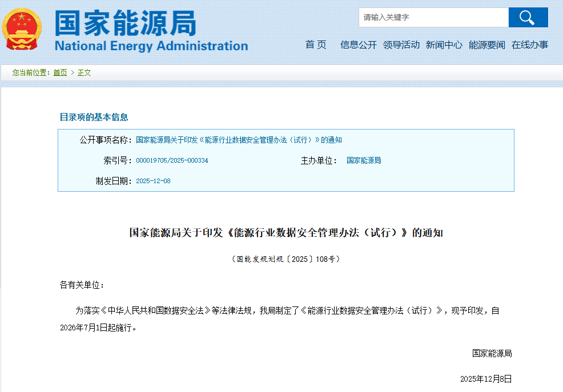The height and width of the screenshot is (392, 563).
Task: Click the 首页 breadcrumb link
Action: pos(60,72)
